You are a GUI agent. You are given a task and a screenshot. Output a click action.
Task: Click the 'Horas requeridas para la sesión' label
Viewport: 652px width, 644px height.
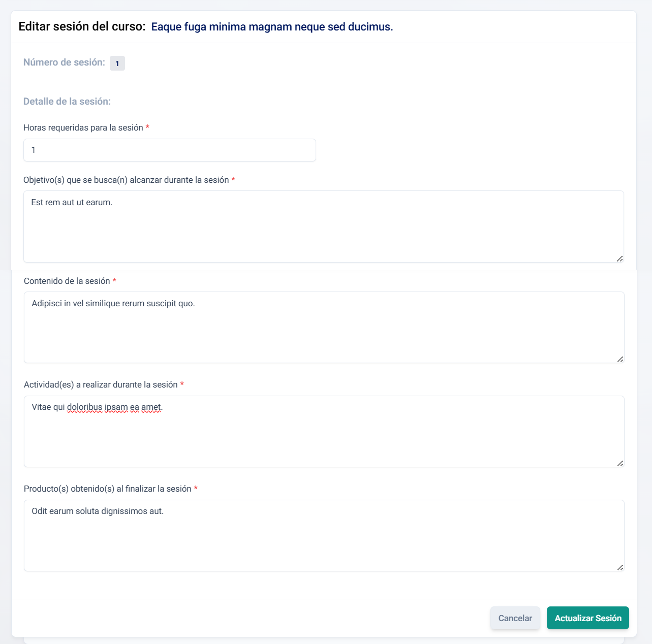tap(83, 128)
